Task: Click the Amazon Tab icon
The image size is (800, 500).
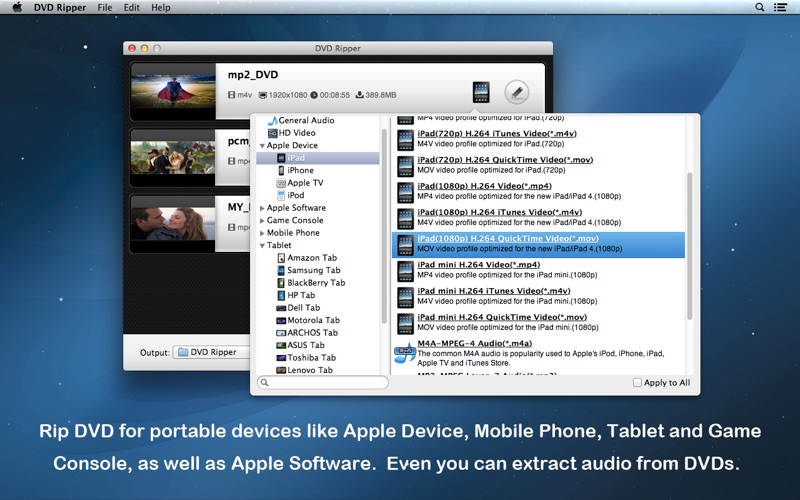Action: pos(281,258)
